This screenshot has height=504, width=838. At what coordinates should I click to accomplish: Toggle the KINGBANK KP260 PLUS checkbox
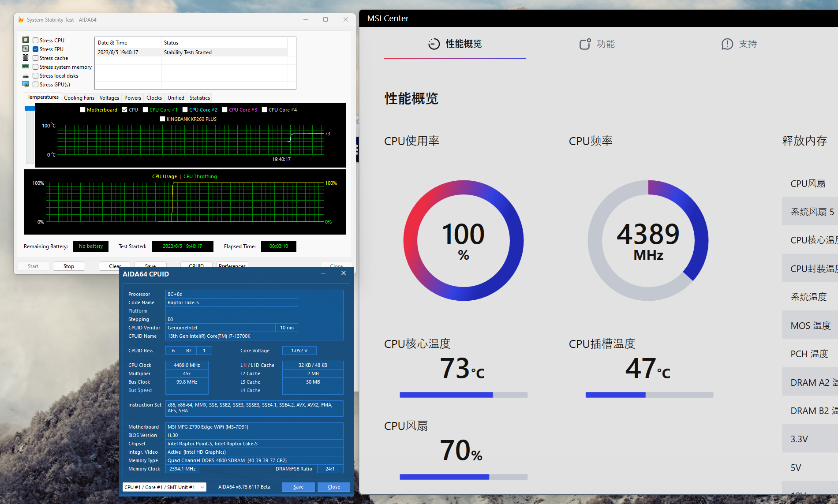click(162, 119)
